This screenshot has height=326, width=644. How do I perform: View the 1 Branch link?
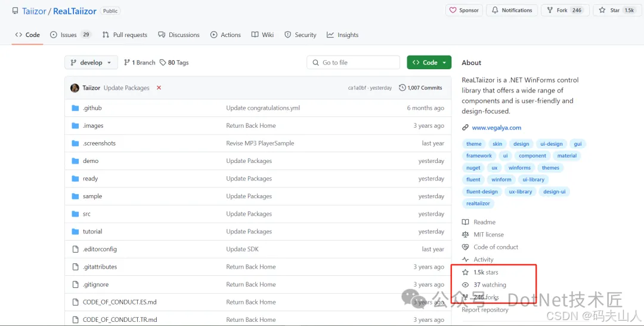pyautogui.click(x=140, y=63)
